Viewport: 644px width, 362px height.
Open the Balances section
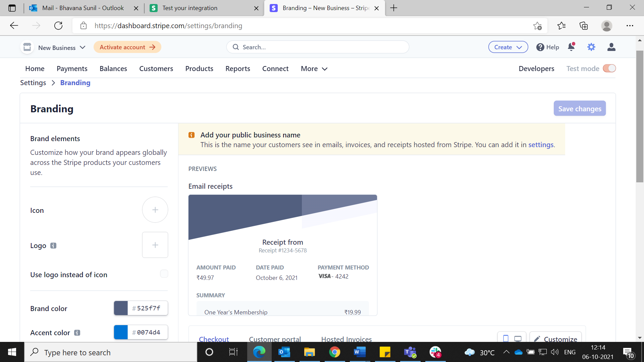(113, 69)
